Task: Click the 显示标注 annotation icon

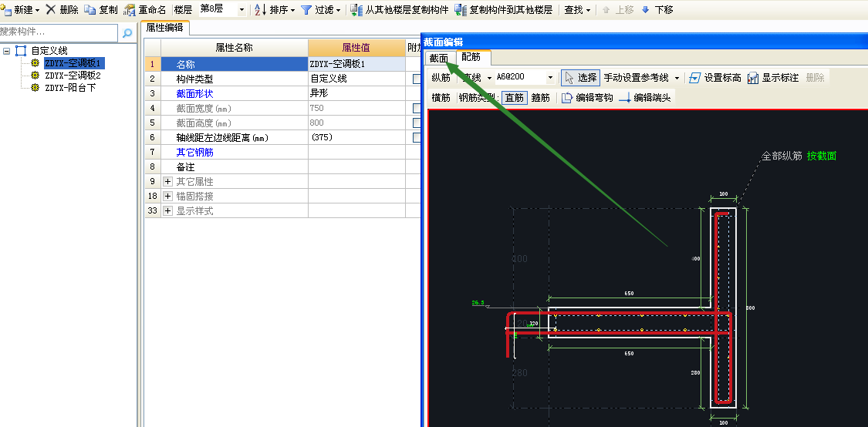Action: (753, 78)
